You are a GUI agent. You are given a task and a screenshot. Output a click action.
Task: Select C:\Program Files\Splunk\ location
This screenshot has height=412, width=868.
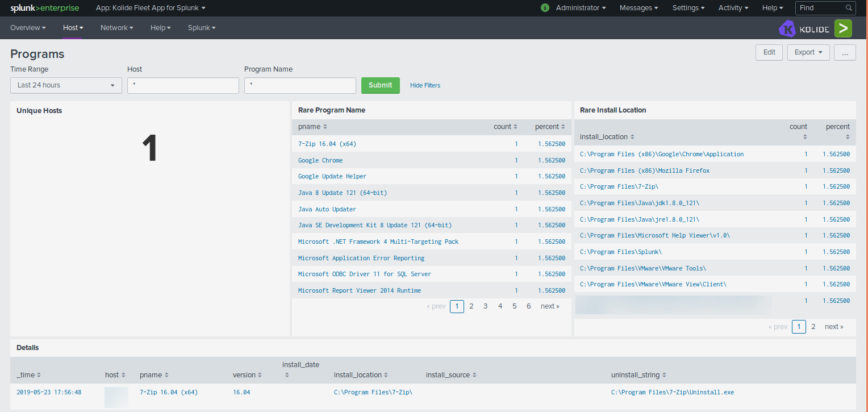[621, 252]
